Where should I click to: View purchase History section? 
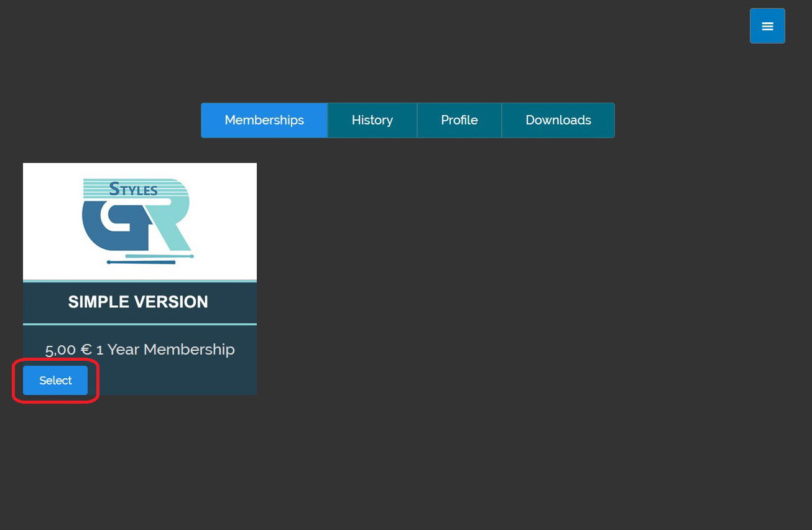click(x=372, y=120)
